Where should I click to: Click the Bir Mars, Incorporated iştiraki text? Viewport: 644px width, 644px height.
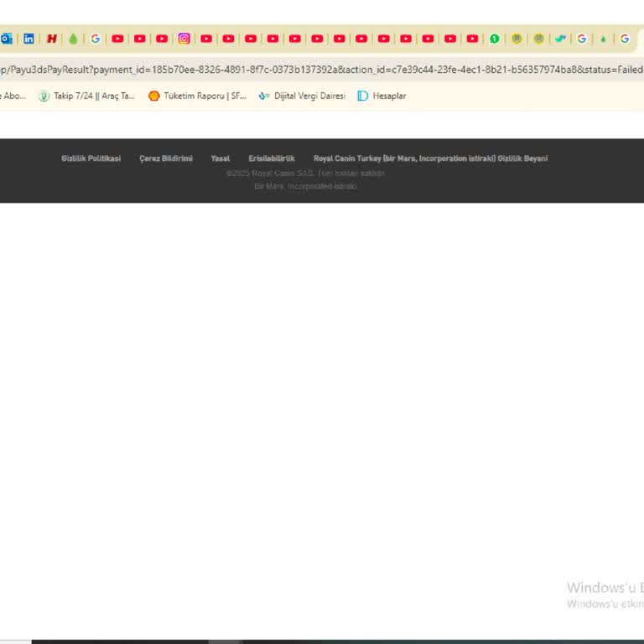click(305, 186)
